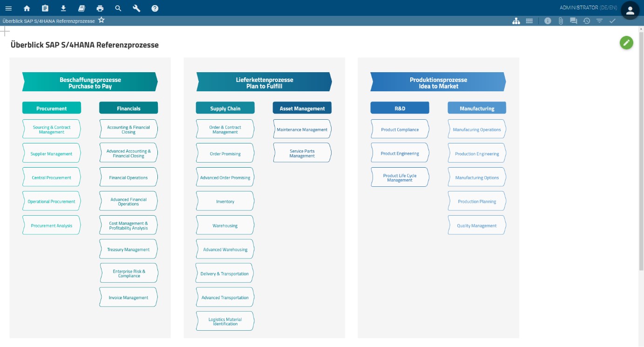The height and width of the screenshot is (347, 644).
Task: Open Sourcing & Contract Management process
Action: (x=52, y=129)
